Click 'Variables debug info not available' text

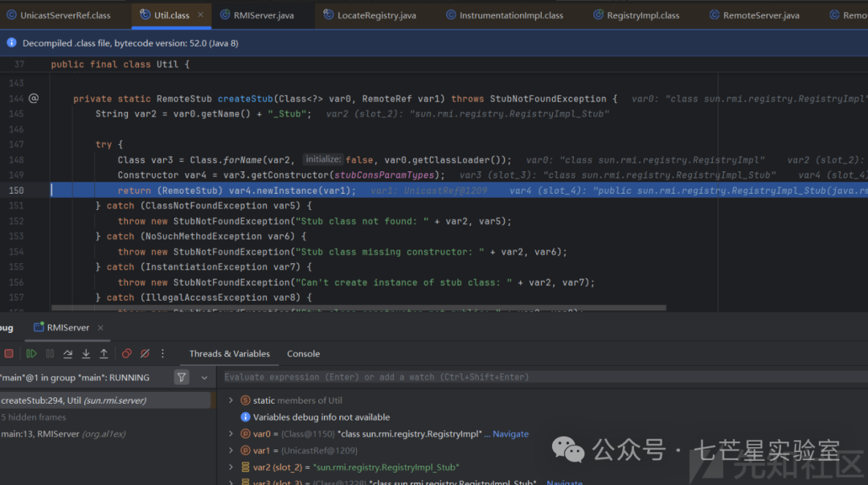point(321,417)
